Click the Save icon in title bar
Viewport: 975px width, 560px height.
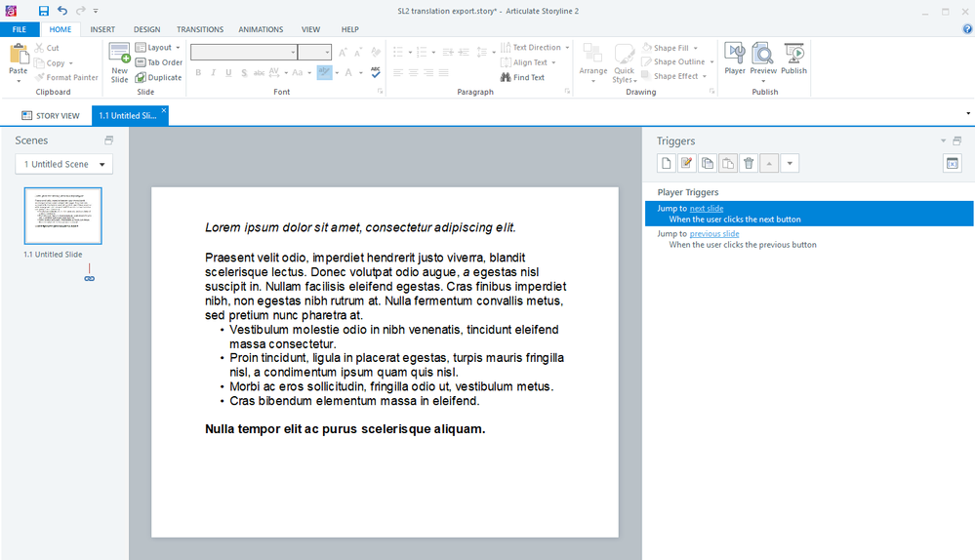44,11
